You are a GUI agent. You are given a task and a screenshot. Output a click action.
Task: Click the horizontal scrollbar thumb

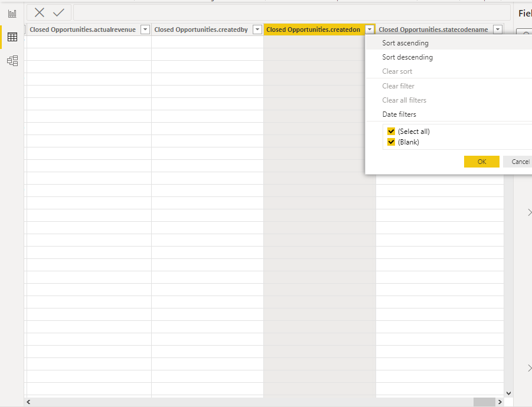pyautogui.click(x=484, y=402)
